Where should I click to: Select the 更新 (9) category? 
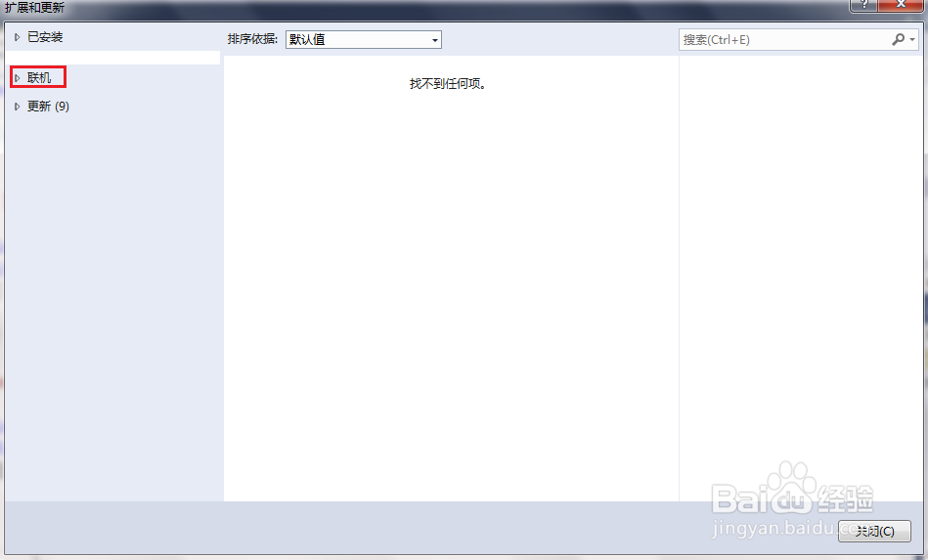point(48,107)
